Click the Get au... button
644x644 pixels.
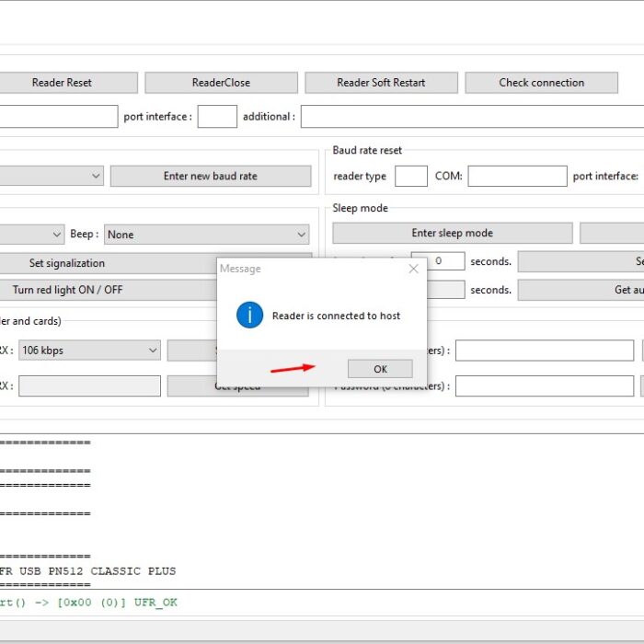pyautogui.click(x=581, y=290)
